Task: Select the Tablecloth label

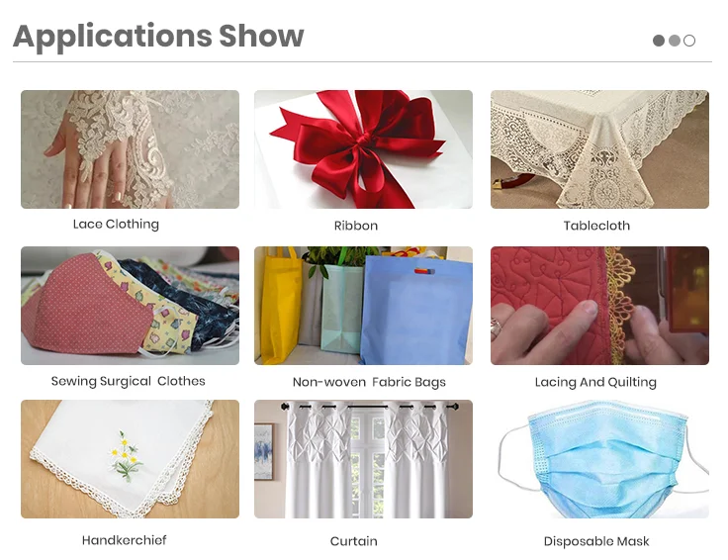Action: click(596, 226)
